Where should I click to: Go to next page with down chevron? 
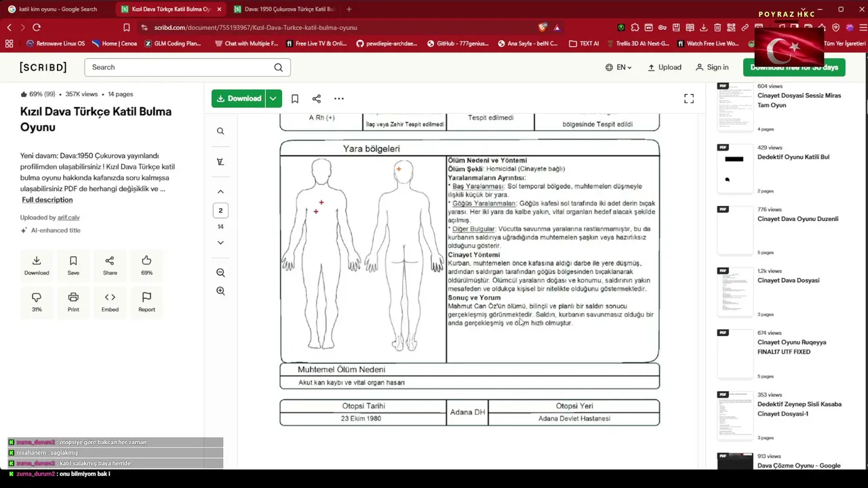point(220,243)
